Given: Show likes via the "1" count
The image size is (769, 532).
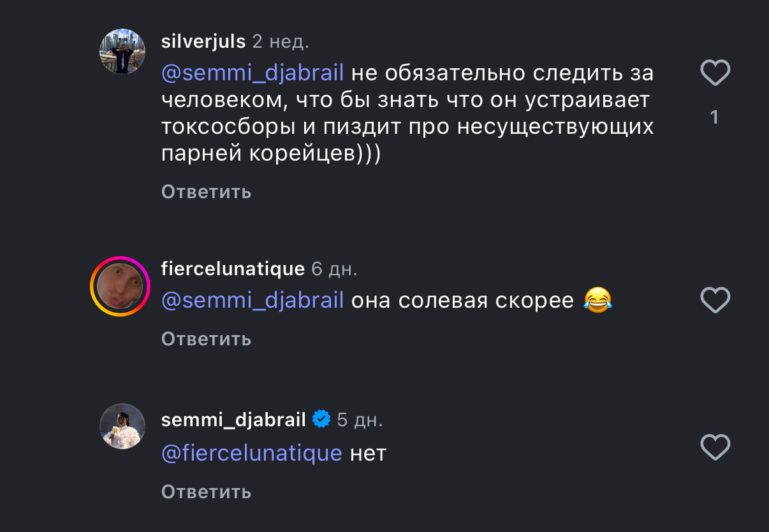Looking at the screenshot, I should tap(714, 117).
